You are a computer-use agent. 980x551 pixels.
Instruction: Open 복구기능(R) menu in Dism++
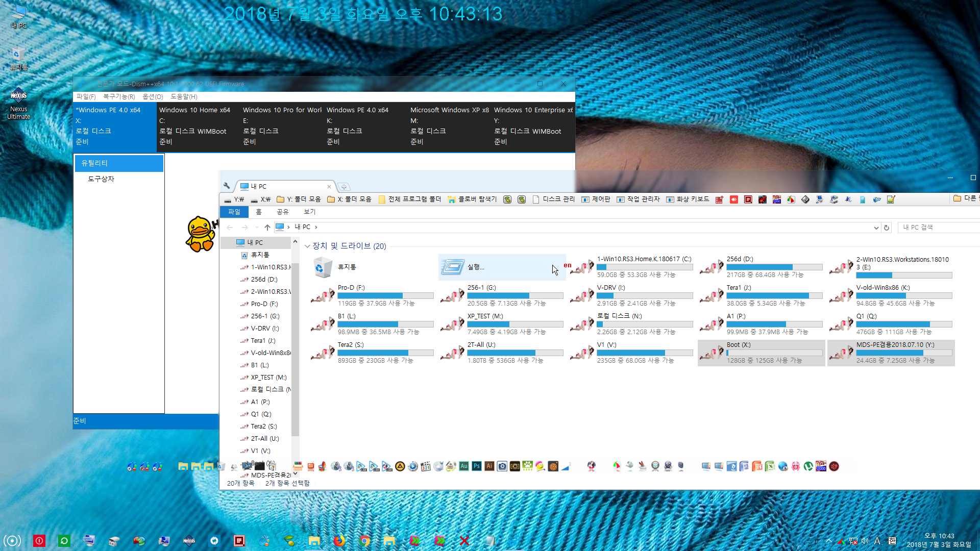tap(119, 96)
